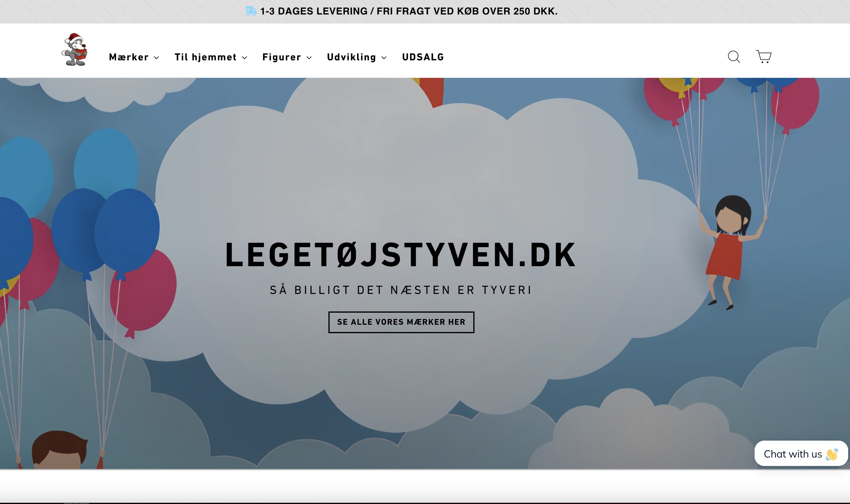Click the SÅ BILLIGT DET NÆSTEN ER TYVERI tagline
The image size is (850, 504).
click(x=401, y=290)
